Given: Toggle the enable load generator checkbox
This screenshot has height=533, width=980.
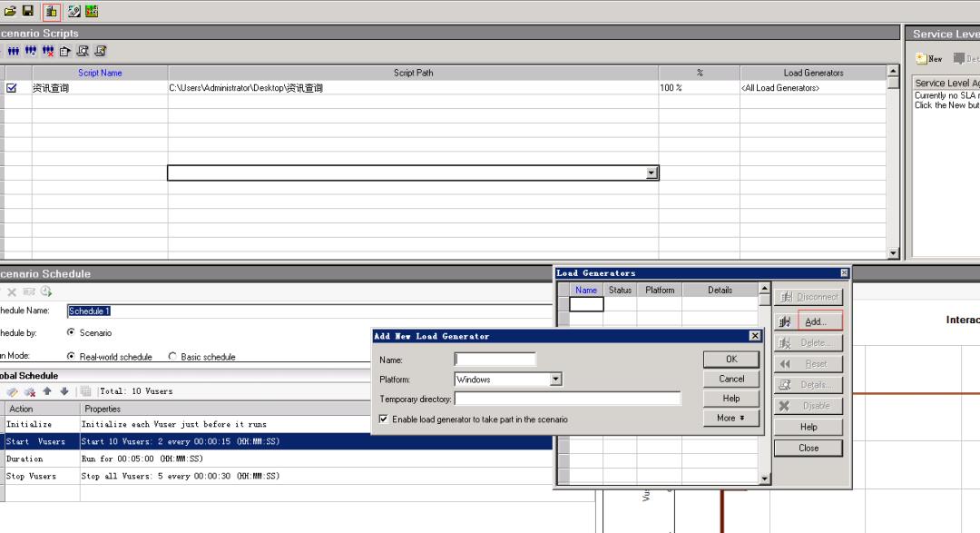Looking at the screenshot, I should 386,419.
